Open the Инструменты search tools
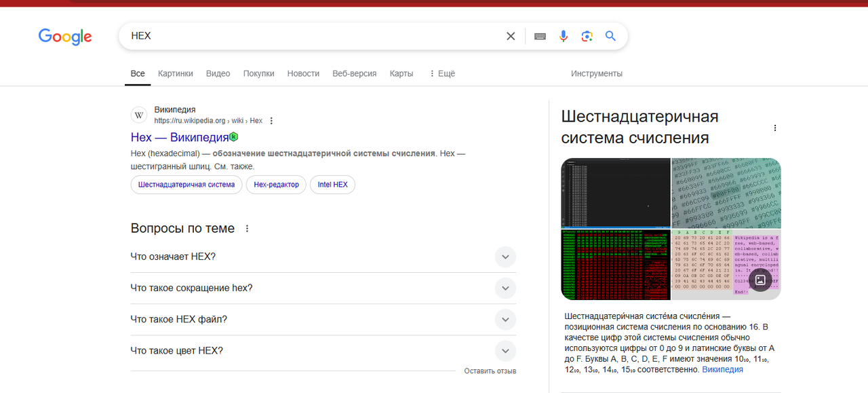 [597, 73]
